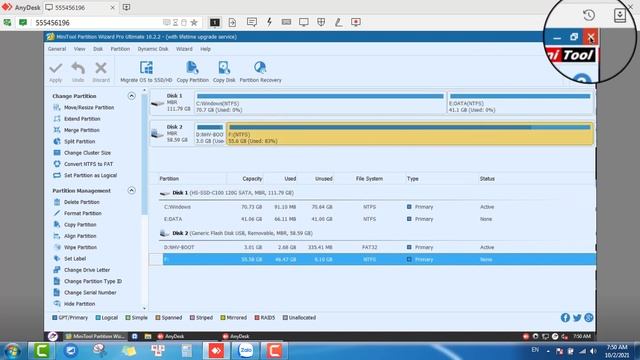Open the Partition menu

click(120, 49)
